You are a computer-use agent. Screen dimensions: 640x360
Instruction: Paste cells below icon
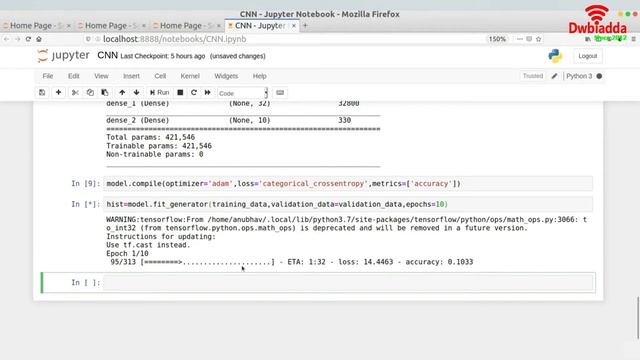[x=105, y=93]
